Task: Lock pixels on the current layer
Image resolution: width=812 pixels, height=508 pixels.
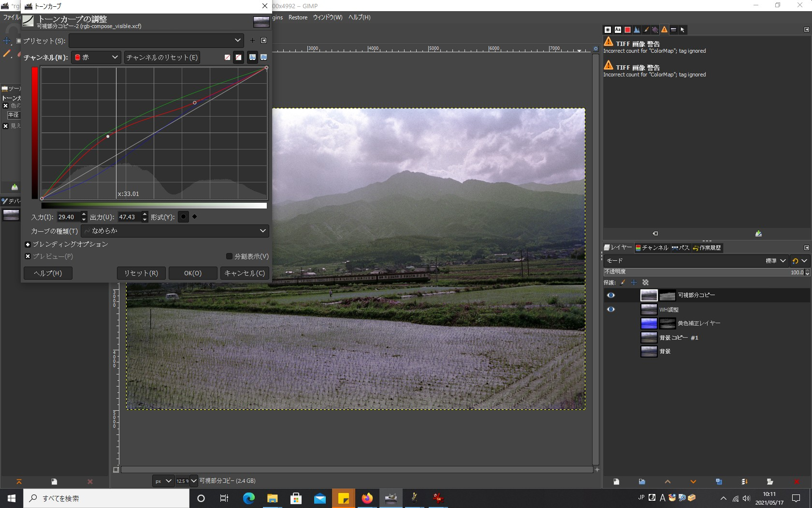Action: 623,283
